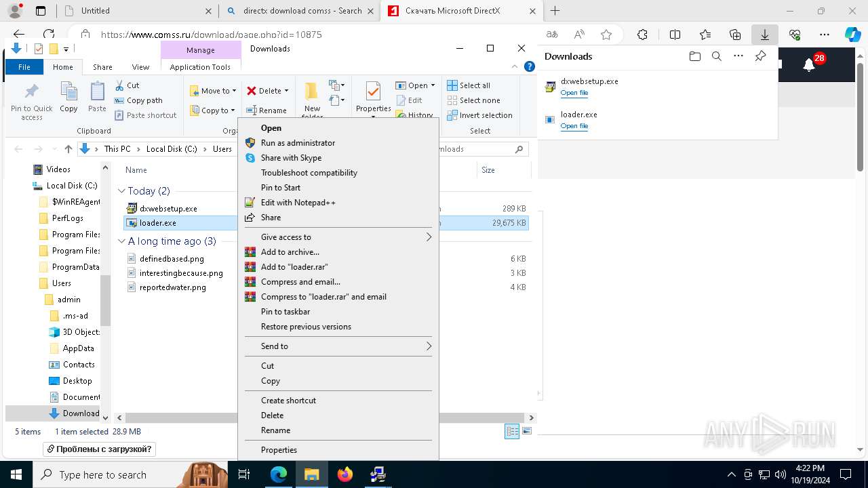Open Edge Extensions puzzle icon
Image resolution: width=868 pixels, height=488 pixels.
(x=642, y=35)
